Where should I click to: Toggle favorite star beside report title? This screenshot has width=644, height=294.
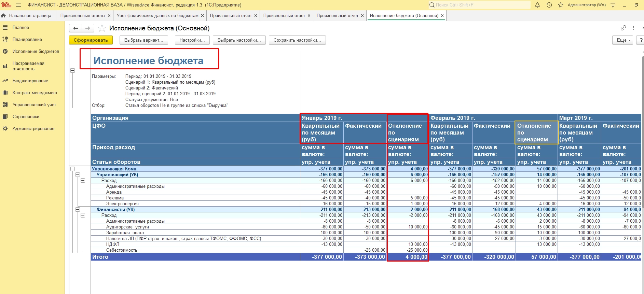coord(102,28)
